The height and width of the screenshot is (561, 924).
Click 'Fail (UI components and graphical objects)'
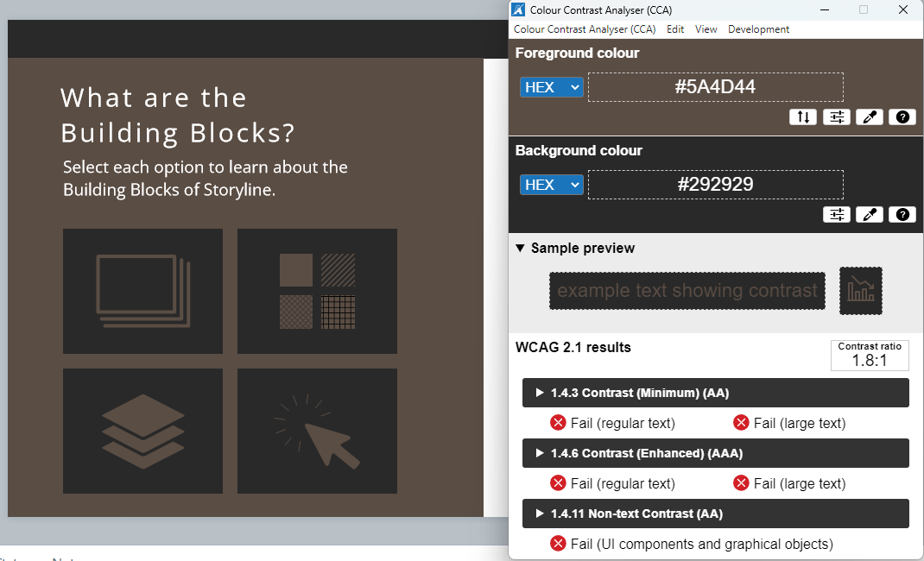692,544
